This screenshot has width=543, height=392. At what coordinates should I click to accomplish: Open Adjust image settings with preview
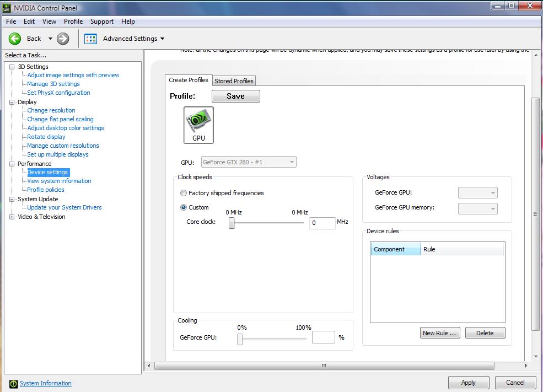[x=73, y=75]
